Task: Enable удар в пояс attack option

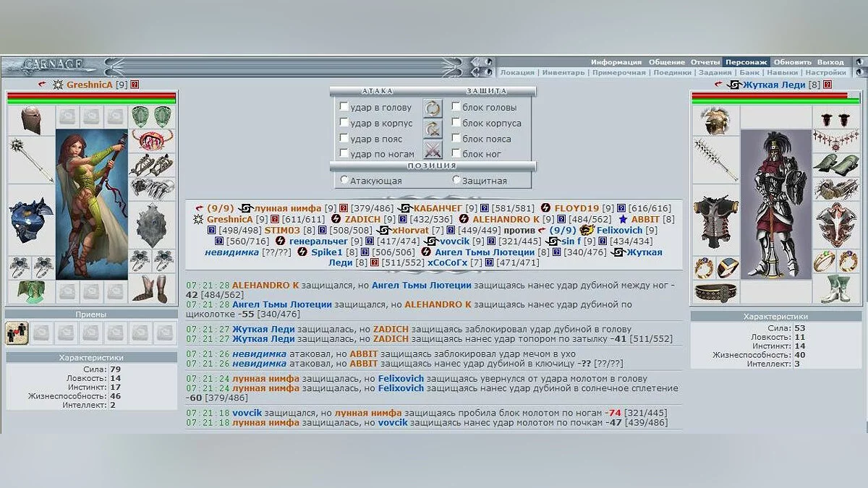Action: pos(344,138)
